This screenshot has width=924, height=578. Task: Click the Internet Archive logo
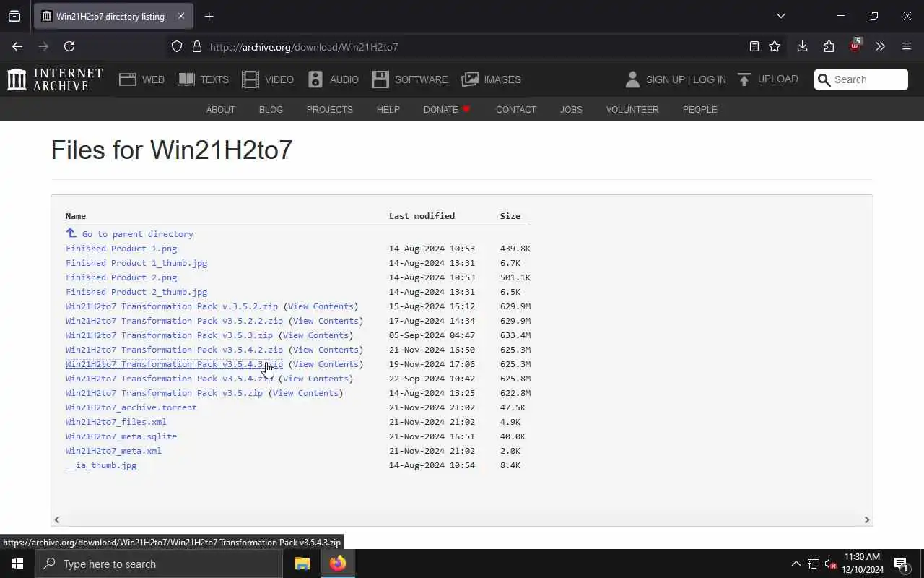coord(55,79)
